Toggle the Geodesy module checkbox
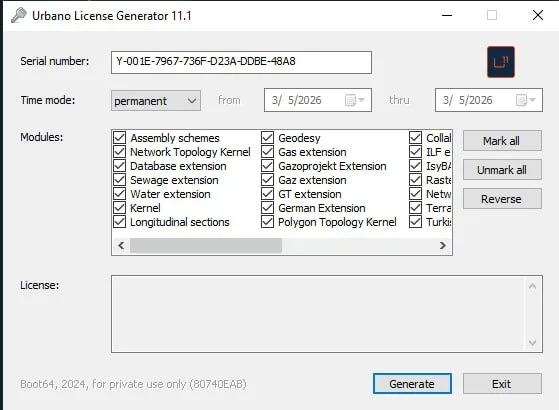Viewport: 559px width, 410px height. (267, 138)
